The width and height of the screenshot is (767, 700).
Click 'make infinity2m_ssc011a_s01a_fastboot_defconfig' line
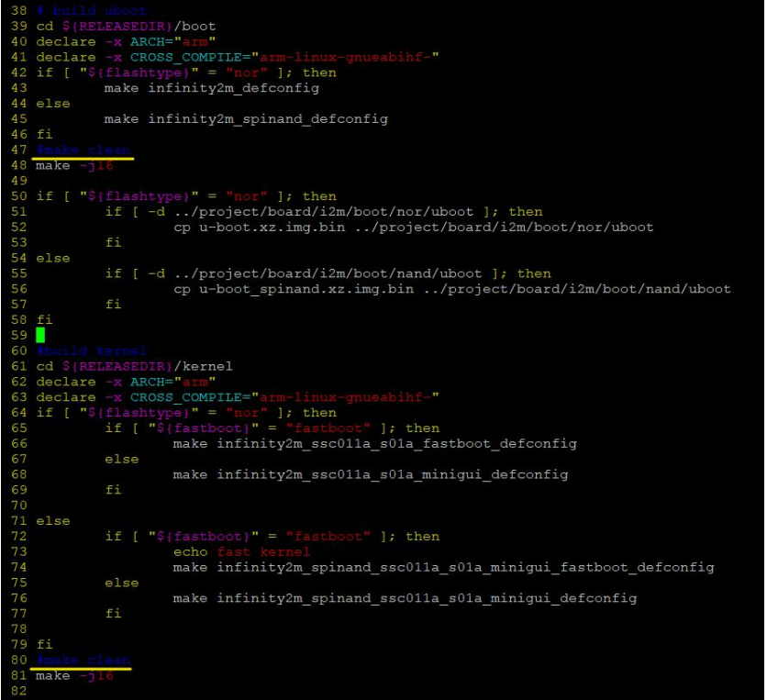point(374,444)
